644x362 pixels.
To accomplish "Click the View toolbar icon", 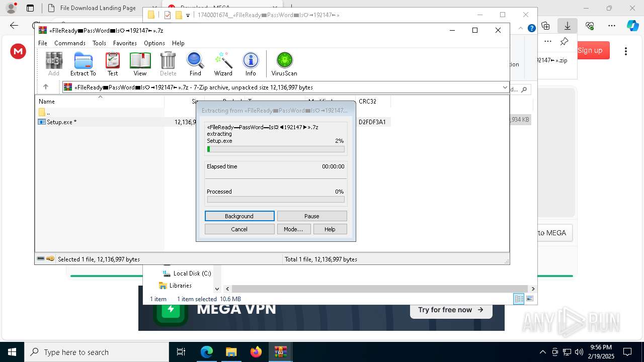I will coord(140,64).
